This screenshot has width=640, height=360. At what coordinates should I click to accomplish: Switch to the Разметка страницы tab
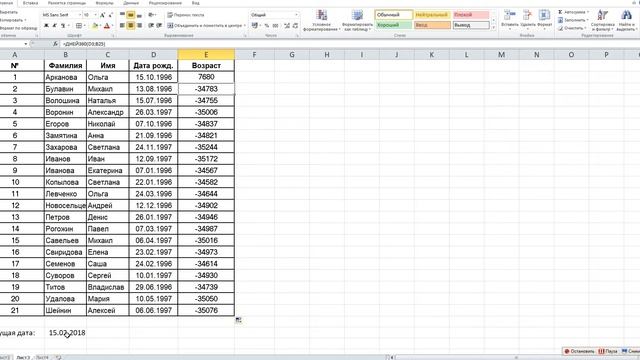click(67, 3)
